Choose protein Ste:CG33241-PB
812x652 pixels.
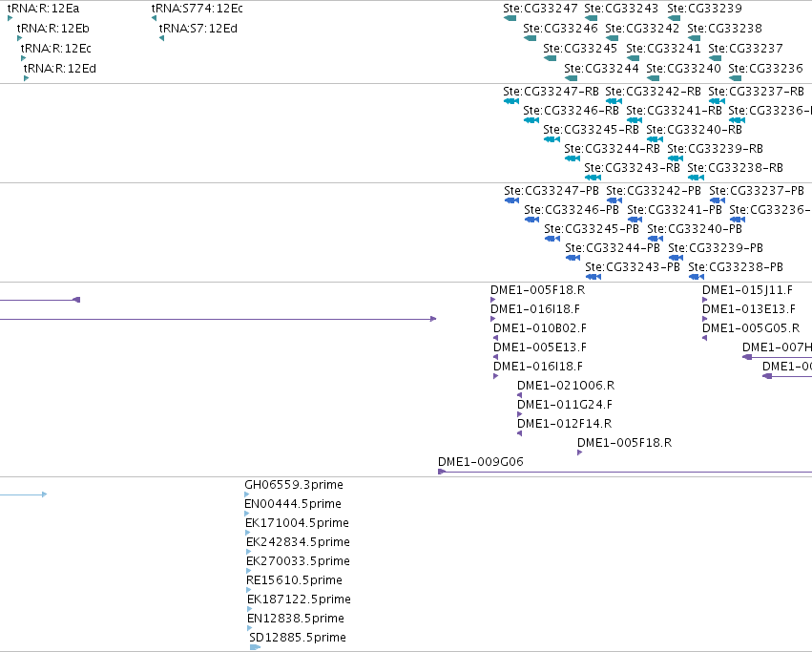675,210
